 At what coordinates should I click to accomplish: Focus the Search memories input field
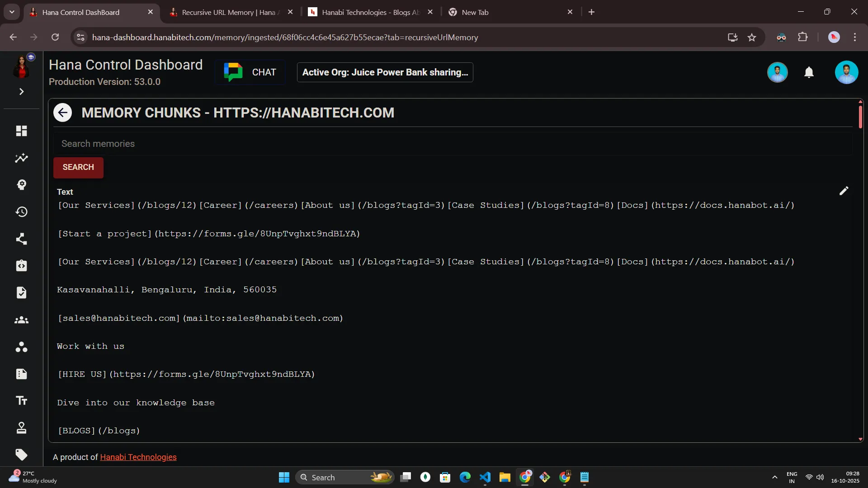(x=452, y=144)
